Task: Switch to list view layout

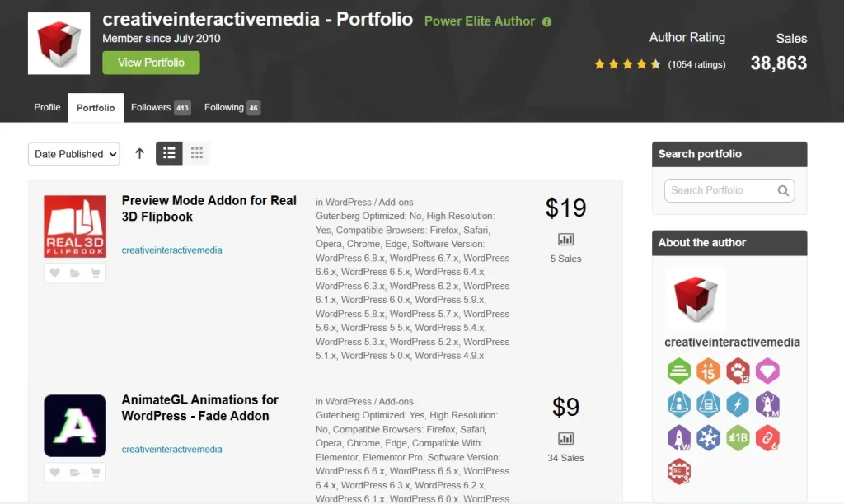Action: [x=169, y=153]
